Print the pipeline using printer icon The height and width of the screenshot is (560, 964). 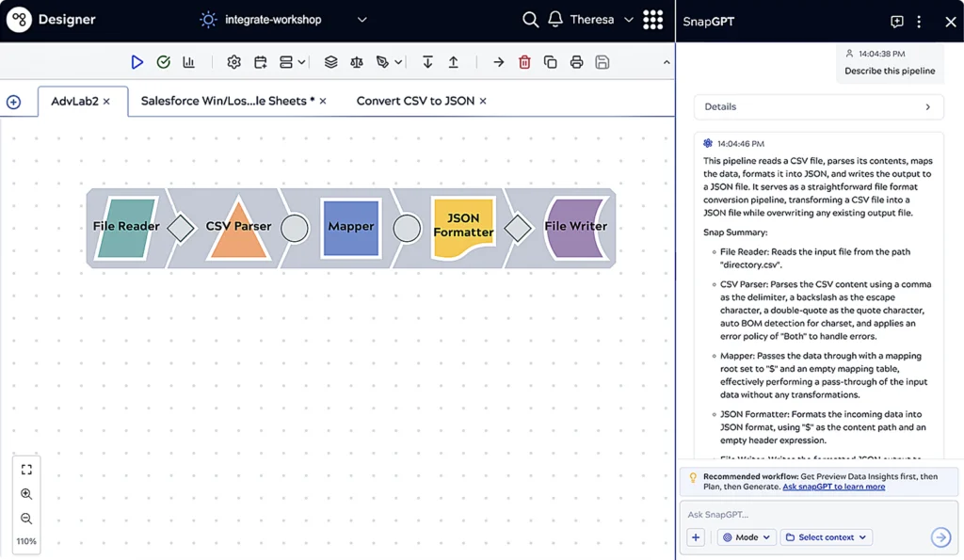[576, 62]
